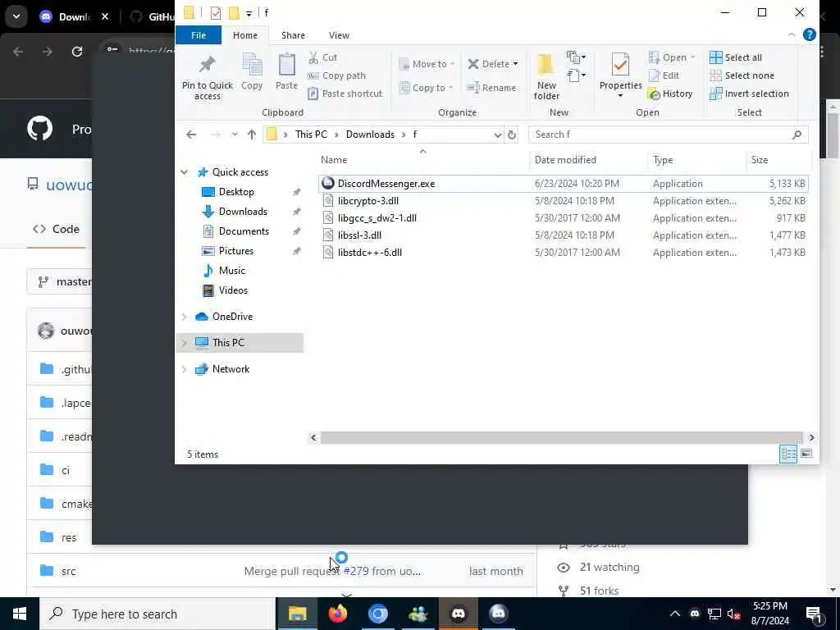Create a New folder
840x630 pixels.
pyautogui.click(x=546, y=76)
